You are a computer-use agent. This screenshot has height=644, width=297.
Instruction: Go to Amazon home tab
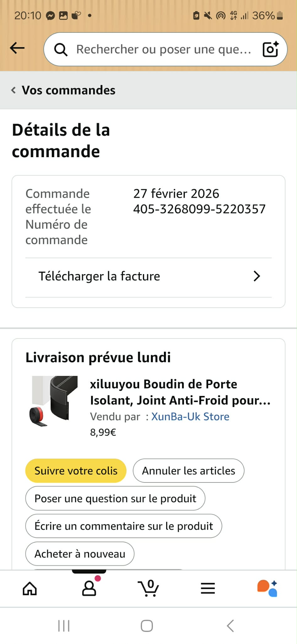[x=30, y=588]
